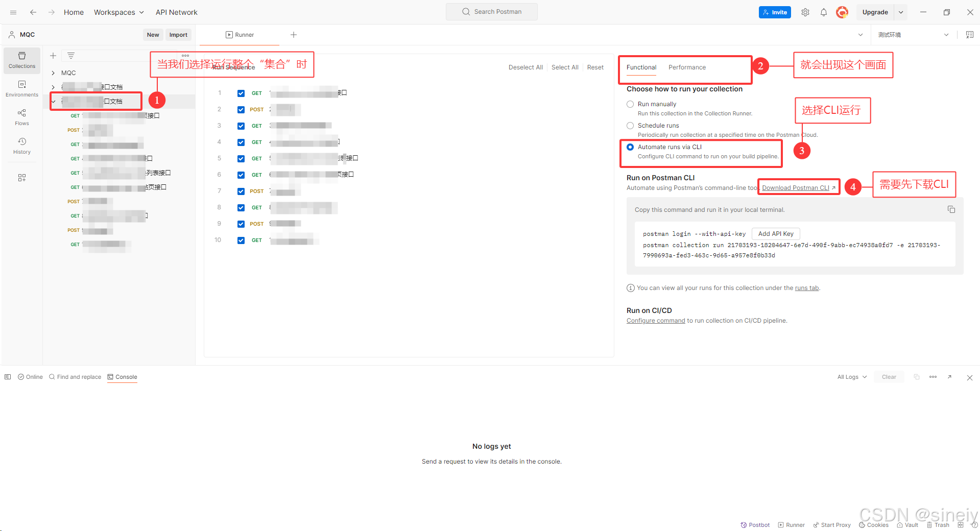Open the History sidebar panel
This screenshot has width=980, height=531.
click(22, 146)
